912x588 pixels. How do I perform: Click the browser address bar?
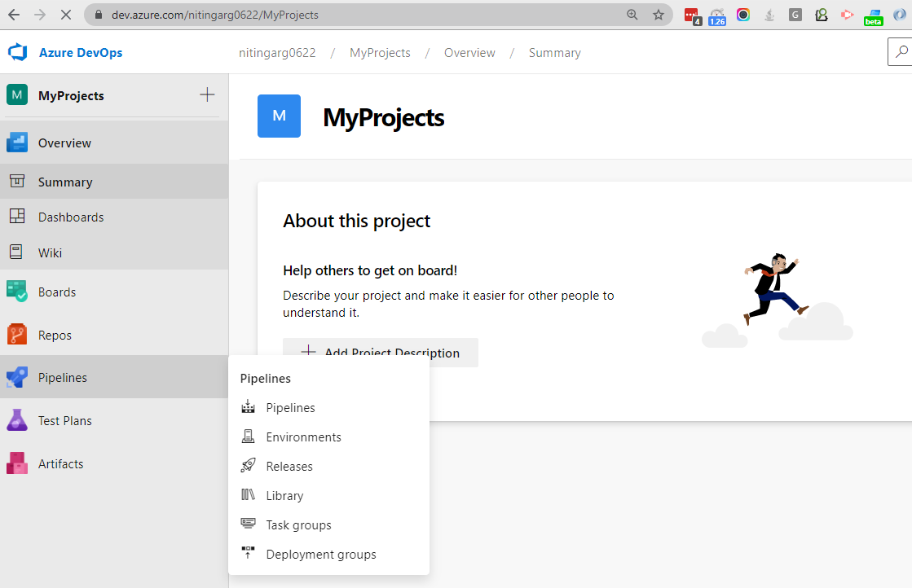click(x=326, y=14)
